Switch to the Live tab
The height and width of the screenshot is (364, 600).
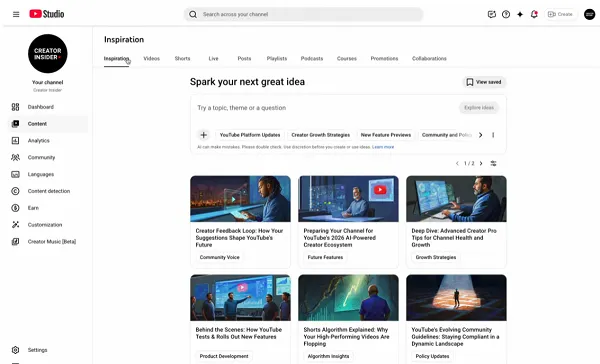point(214,59)
